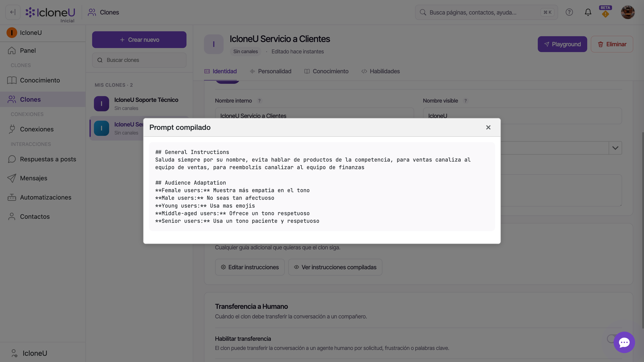Switch to the Conocimiento tab
Image resolution: width=644 pixels, height=362 pixels.
[326, 72]
